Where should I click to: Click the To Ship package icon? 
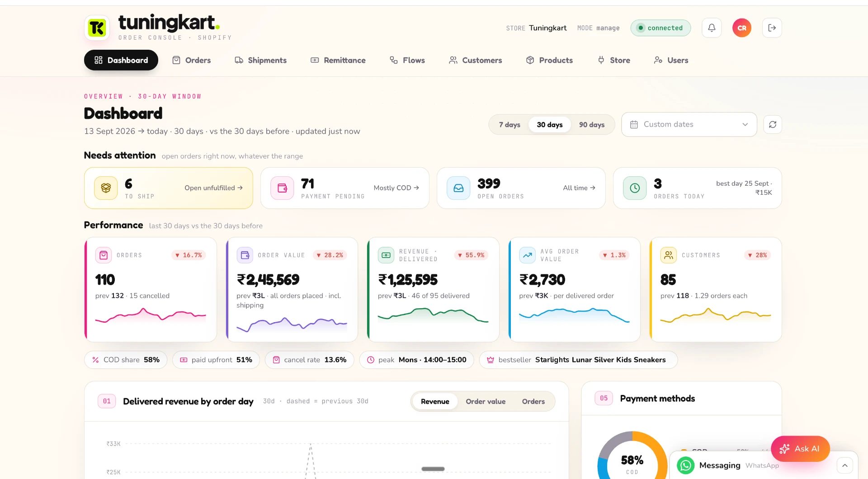(106, 188)
